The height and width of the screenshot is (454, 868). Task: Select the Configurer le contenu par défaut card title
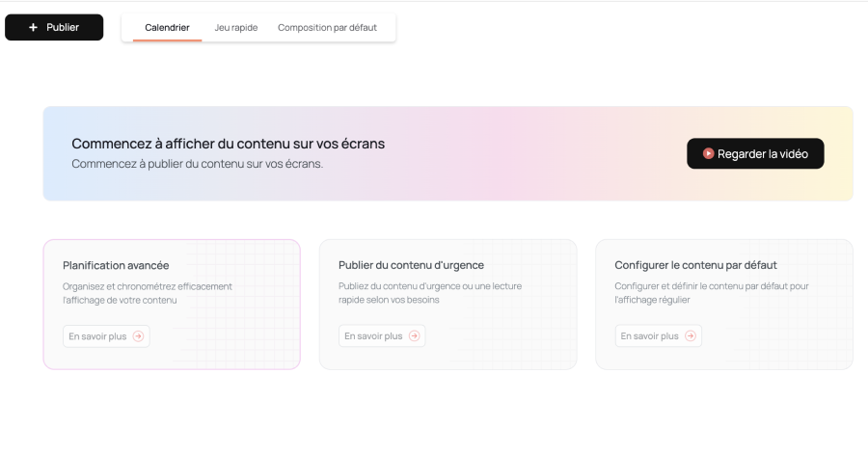pyautogui.click(x=695, y=265)
